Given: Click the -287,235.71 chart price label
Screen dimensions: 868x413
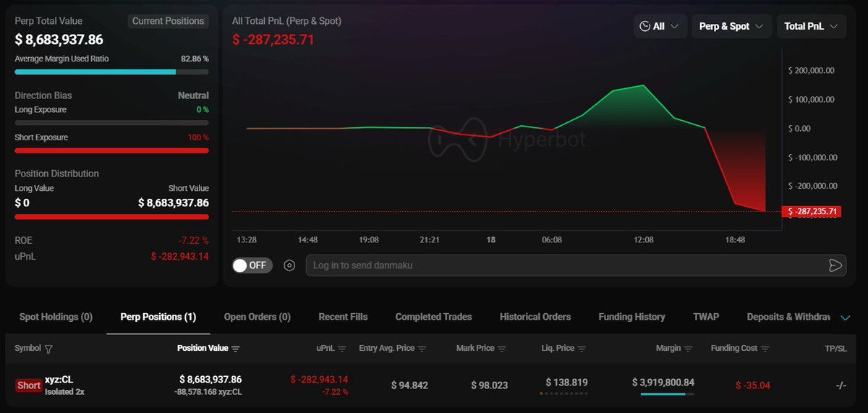Looking at the screenshot, I should [812, 212].
